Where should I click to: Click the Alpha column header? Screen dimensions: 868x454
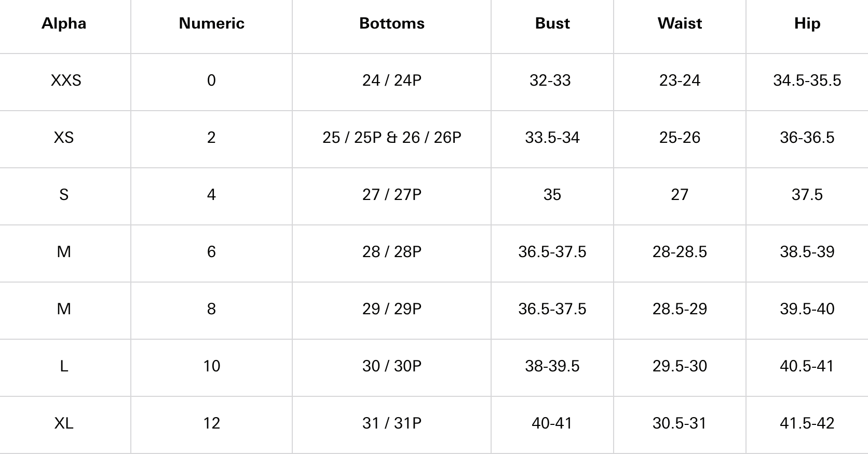coord(64,23)
